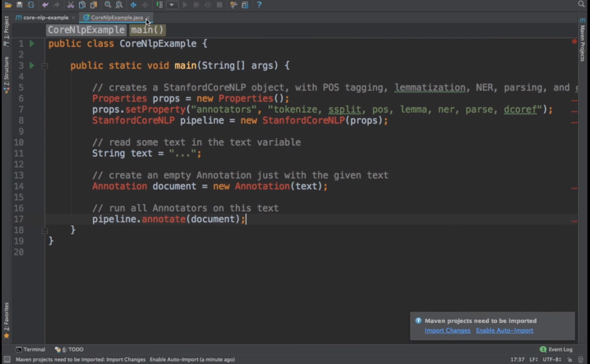The height and width of the screenshot is (364, 590).
Task: Click the StanfordCoreNLP type on line 8
Action: [134, 121]
